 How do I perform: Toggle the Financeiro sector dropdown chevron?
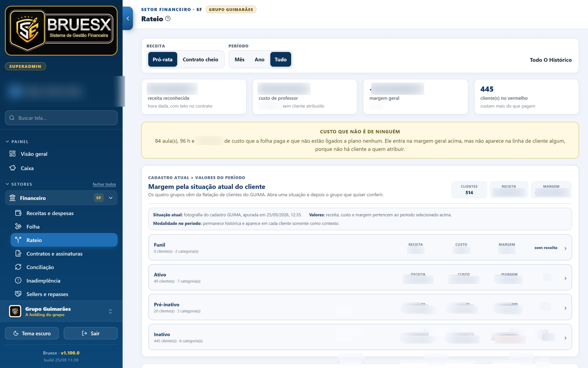(x=111, y=198)
